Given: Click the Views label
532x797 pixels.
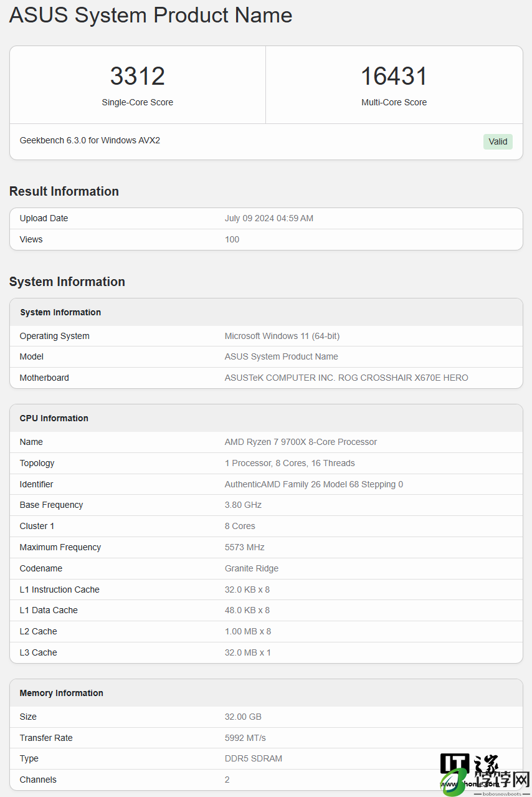Looking at the screenshot, I should 31,239.
